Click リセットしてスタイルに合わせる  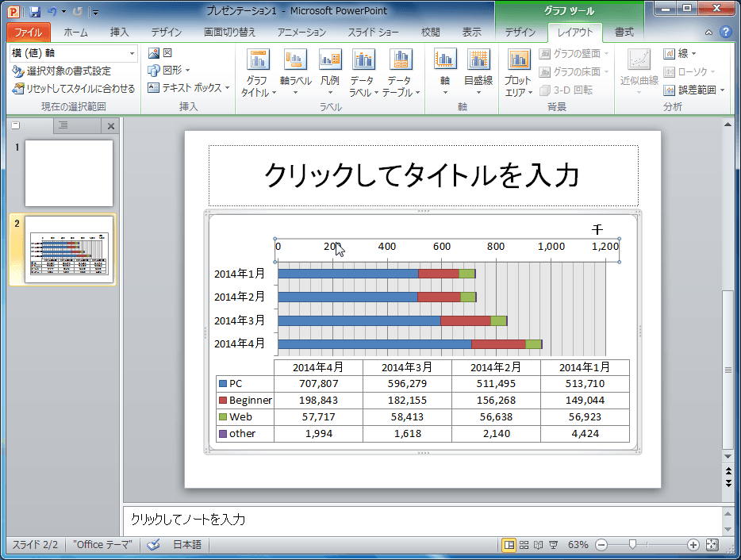pyautogui.click(x=74, y=88)
